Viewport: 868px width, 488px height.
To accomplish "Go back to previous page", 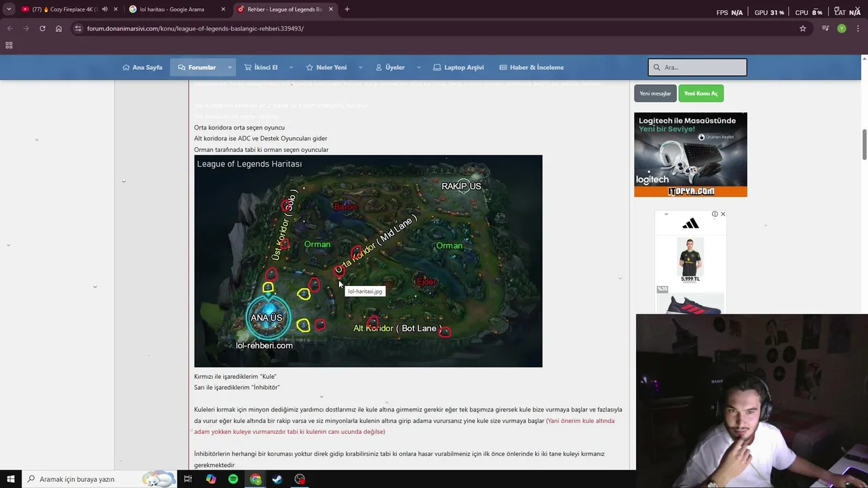I will [9, 28].
